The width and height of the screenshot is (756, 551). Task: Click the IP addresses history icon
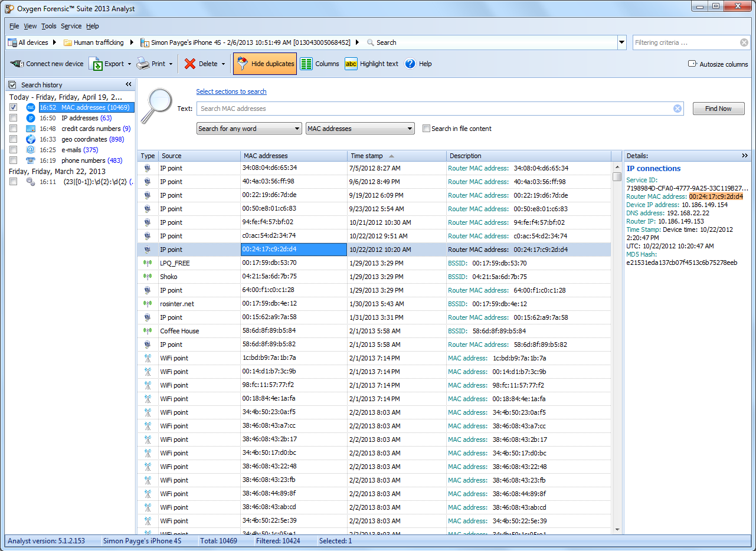click(31, 118)
